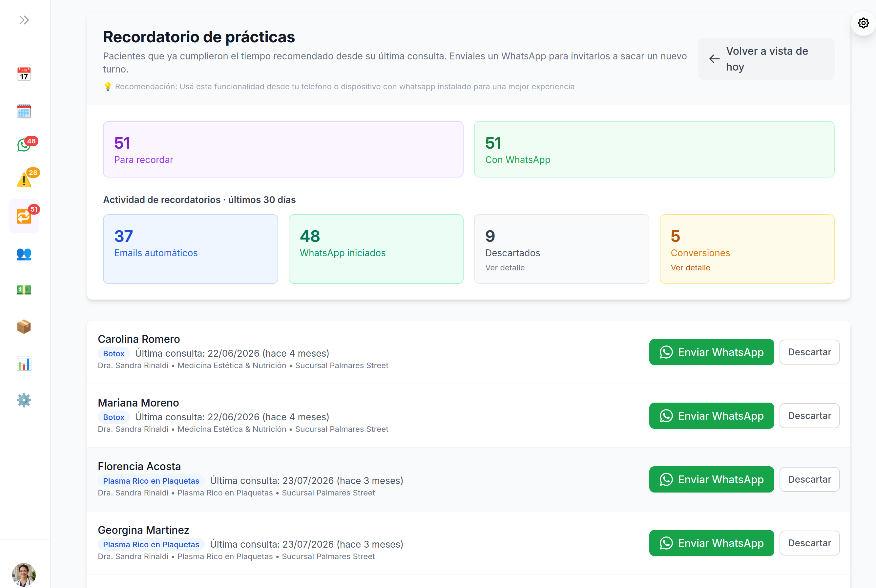Click the Recordatorio de prácticas heading
Screen dimensions: 876x588
199,37
